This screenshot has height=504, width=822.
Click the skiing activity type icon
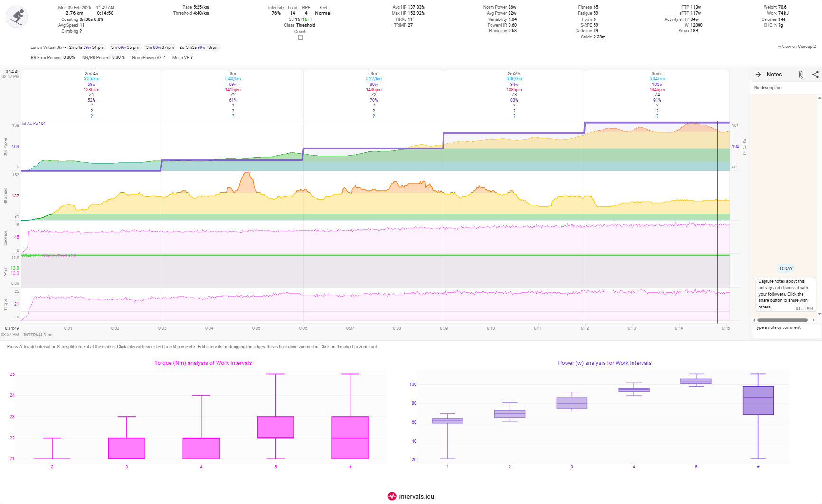coord(17,17)
